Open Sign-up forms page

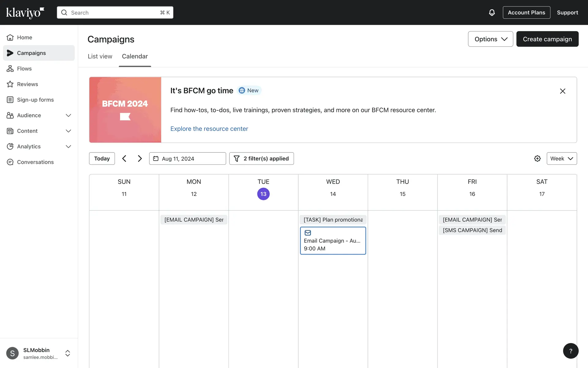coord(35,100)
